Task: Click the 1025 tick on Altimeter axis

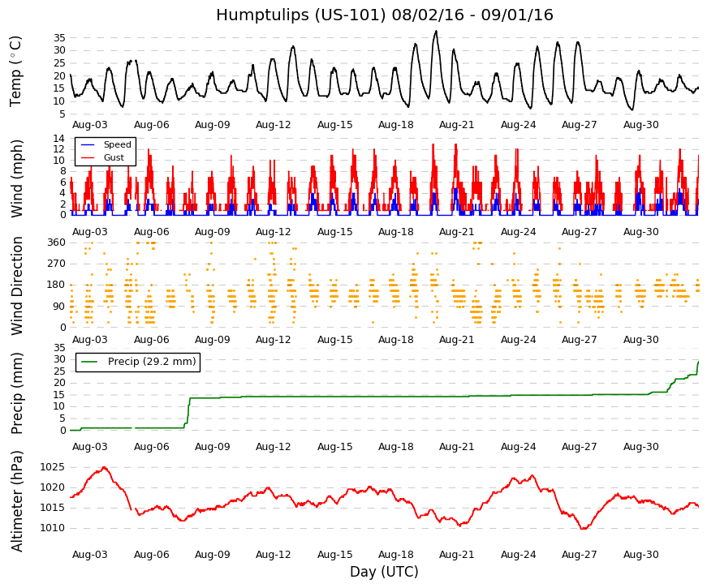Action: click(52, 467)
